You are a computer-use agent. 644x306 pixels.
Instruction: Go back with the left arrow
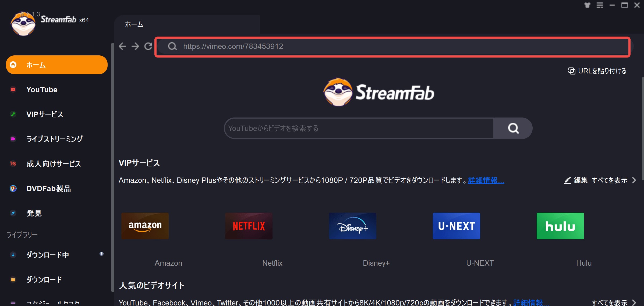tap(122, 46)
